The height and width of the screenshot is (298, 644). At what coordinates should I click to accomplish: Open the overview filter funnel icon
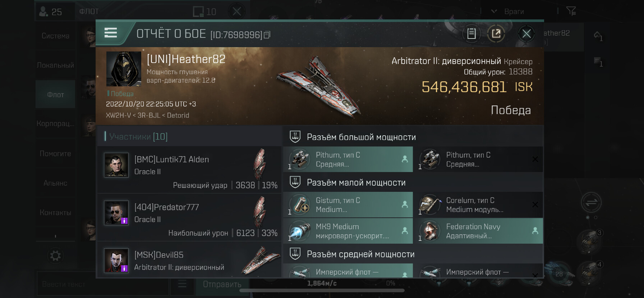[x=571, y=11]
